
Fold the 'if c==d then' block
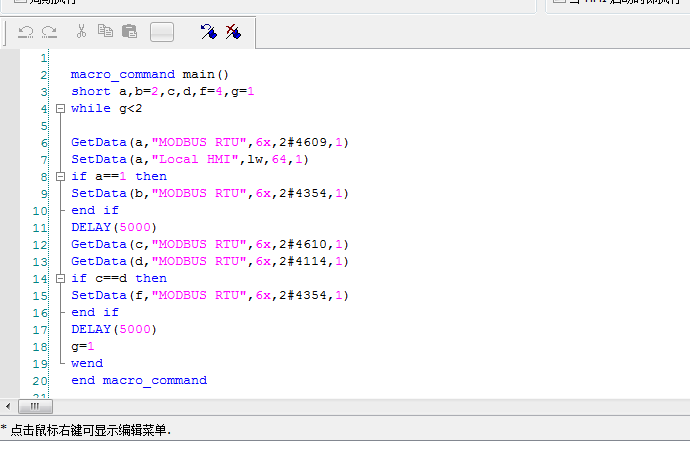point(60,279)
